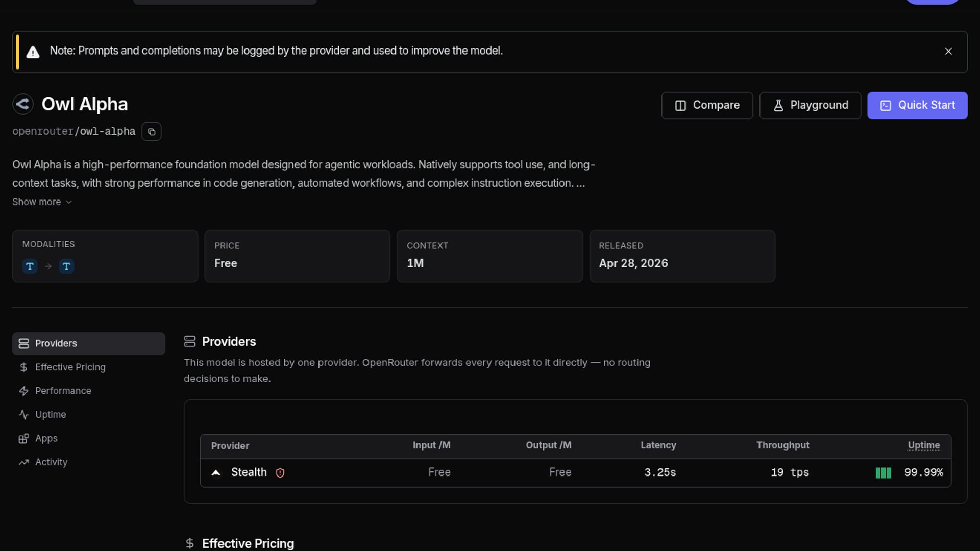Click the Effective Pricing heading dollar icon
The width and height of the screenshot is (980, 551).
190,544
